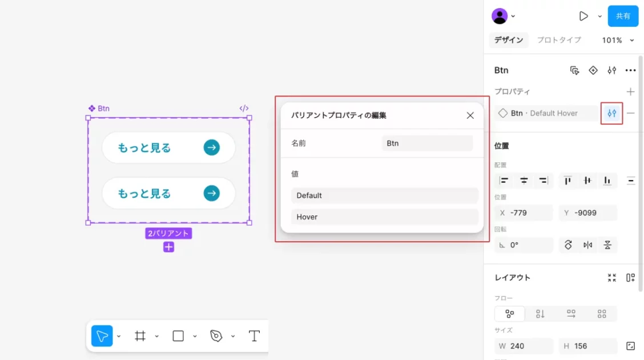Close the バリアントプロパティの編集 dialog
The height and width of the screenshot is (360, 644).
[x=470, y=115]
